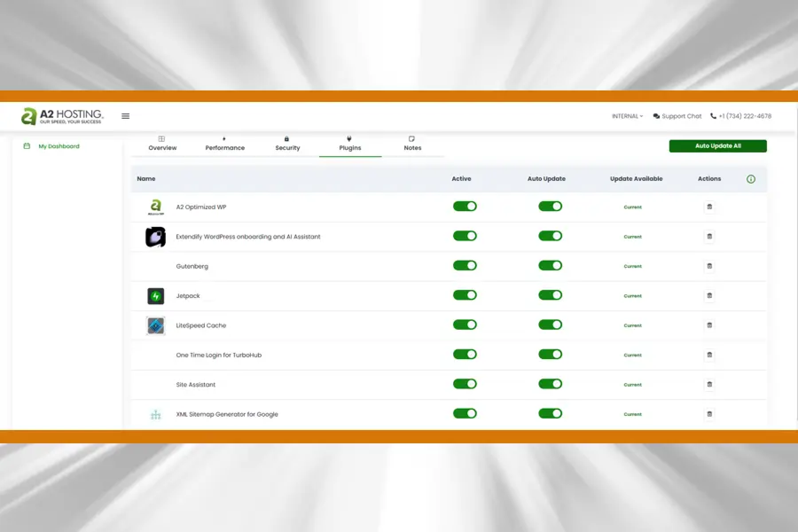Image resolution: width=798 pixels, height=532 pixels.
Task: Toggle Auto Update for Jetpack
Action: coord(550,295)
